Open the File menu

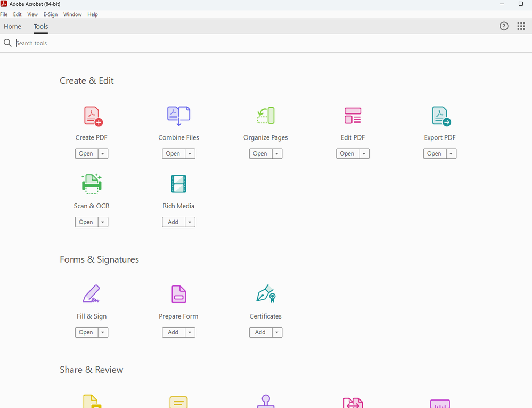point(4,14)
